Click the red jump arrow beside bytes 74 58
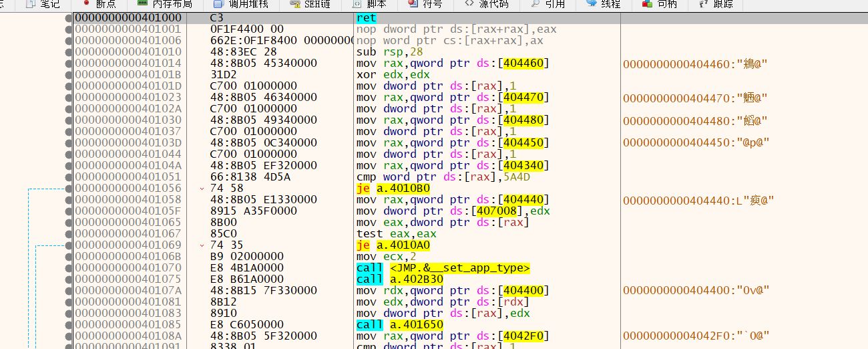 pyautogui.click(x=202, y=189)
